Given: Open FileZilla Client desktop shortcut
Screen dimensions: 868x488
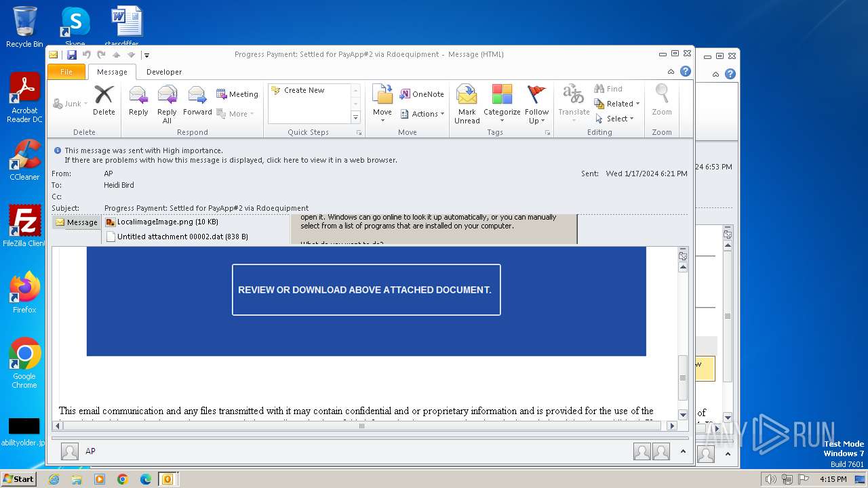Looking at the screenshot, I should (24, 226).
